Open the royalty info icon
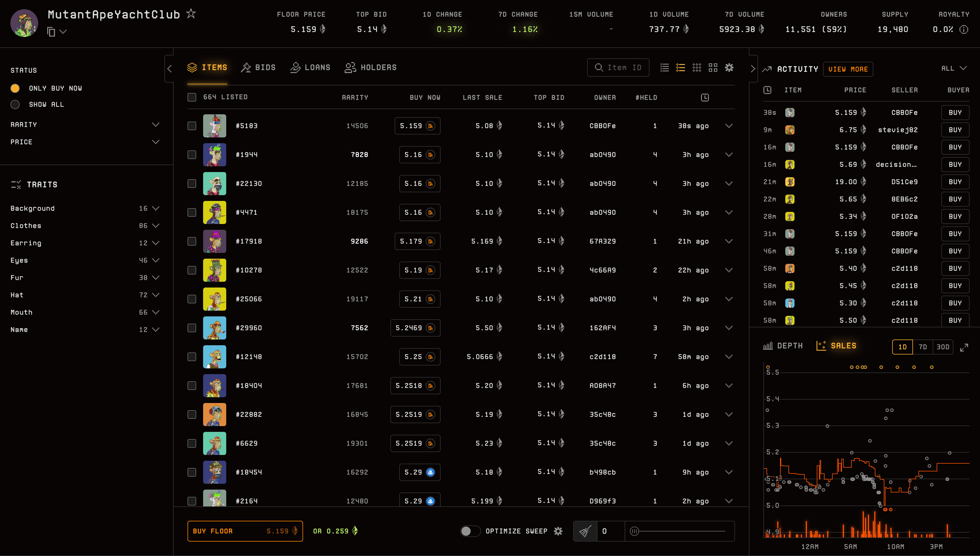Screen dimensions: 980x556 point(964,29)
